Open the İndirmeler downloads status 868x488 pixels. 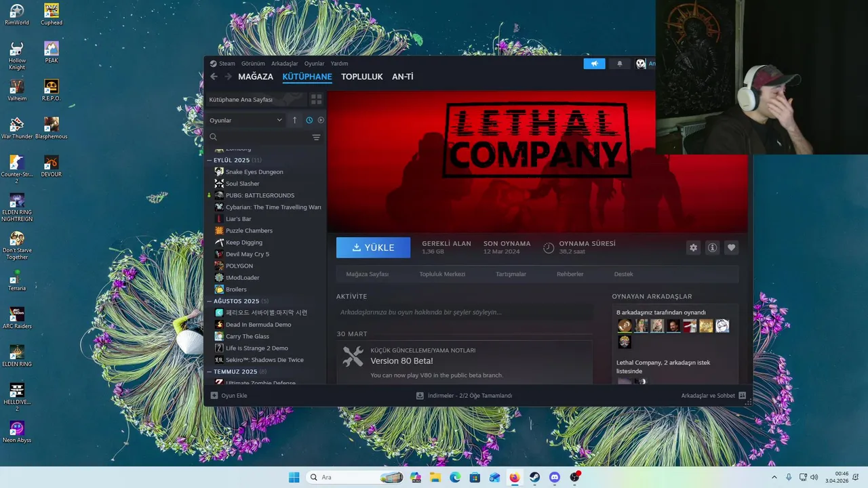(465, 395)
